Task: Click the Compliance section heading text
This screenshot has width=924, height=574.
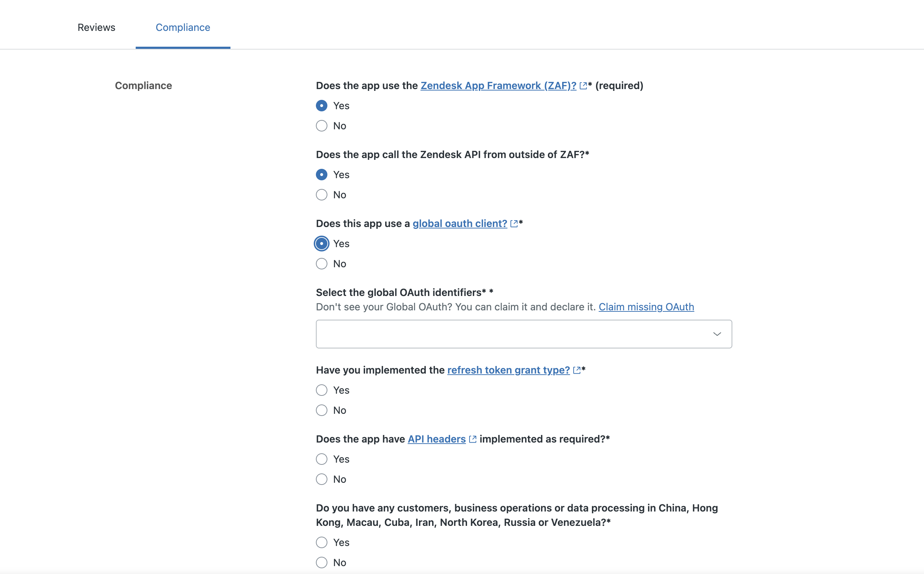Action: [143, 85]
